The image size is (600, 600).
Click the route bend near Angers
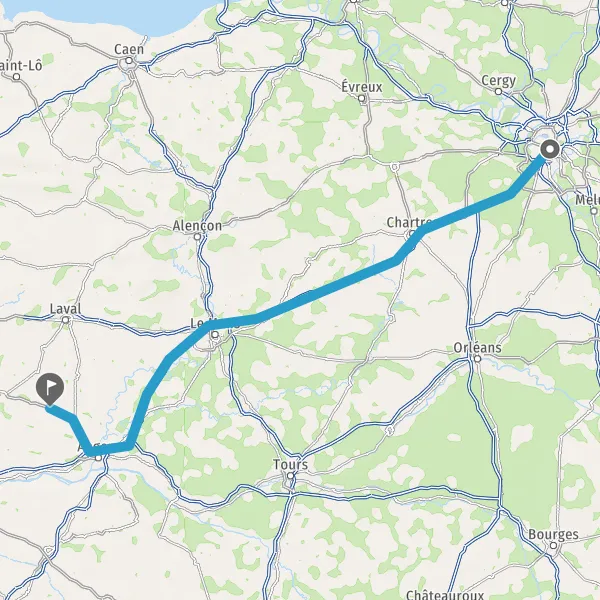coord(91,452)
